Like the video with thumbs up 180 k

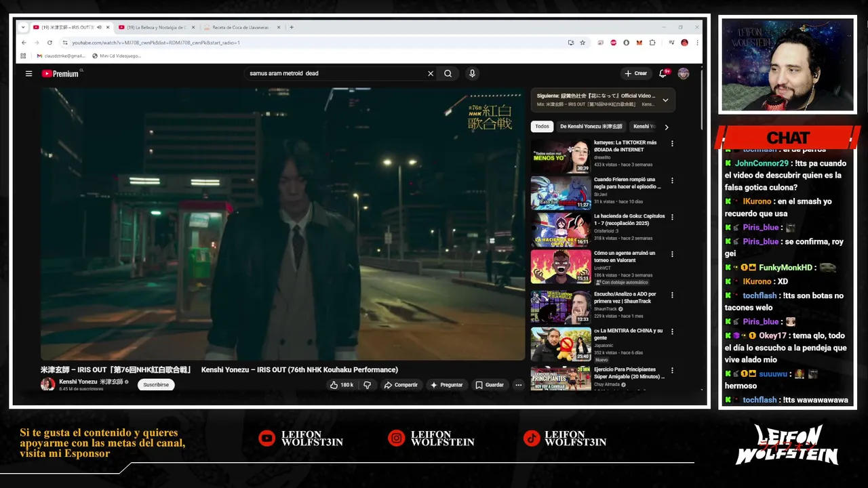pyautogui.click(x=341, y=385)
